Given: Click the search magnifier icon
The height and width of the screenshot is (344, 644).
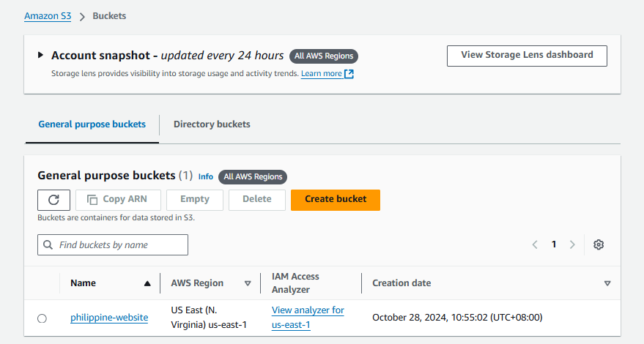Looking at the screenshot, I should click(48, 244).
